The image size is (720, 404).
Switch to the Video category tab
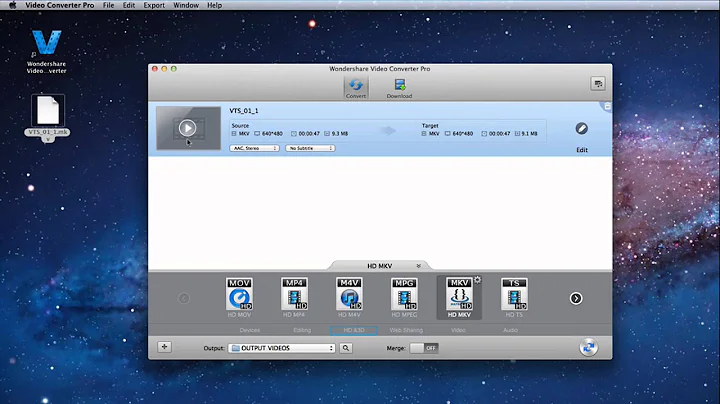[x=458, y=330]
